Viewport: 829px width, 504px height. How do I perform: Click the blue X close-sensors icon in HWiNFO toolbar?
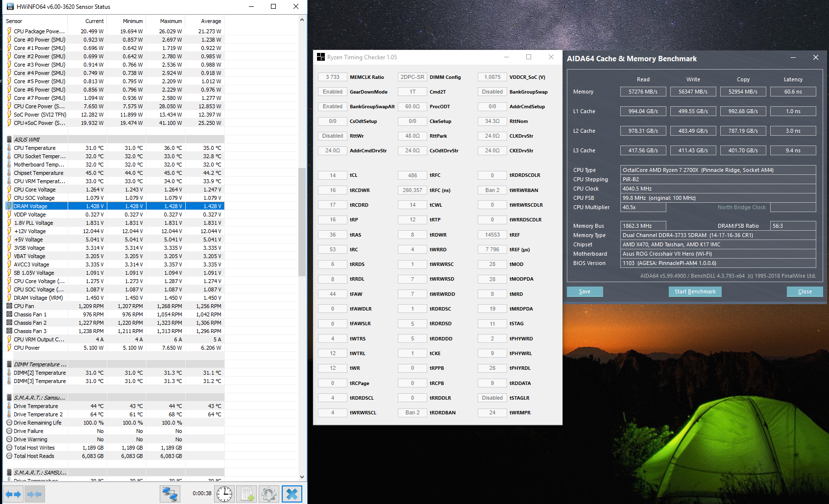[x=292, y=494]
